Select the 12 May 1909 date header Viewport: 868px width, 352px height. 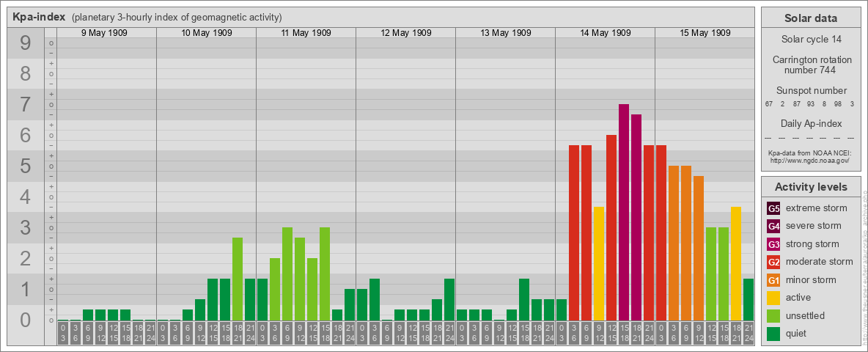coord(405,33)
